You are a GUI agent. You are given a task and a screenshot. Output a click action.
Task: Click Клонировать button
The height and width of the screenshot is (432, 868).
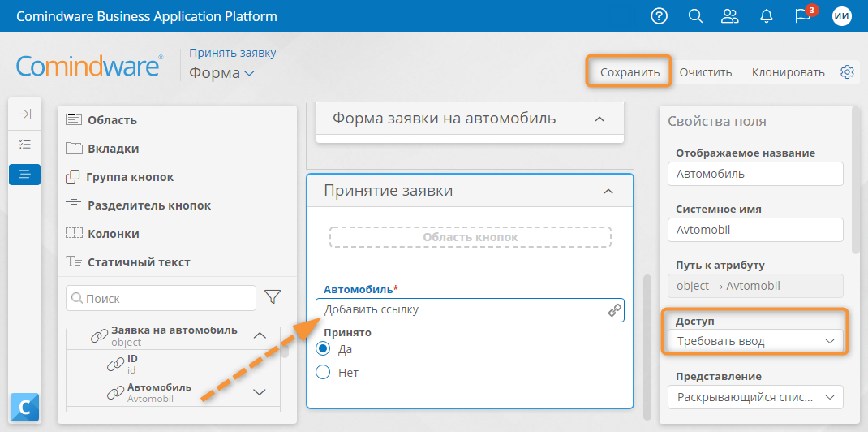coord(789,72)
